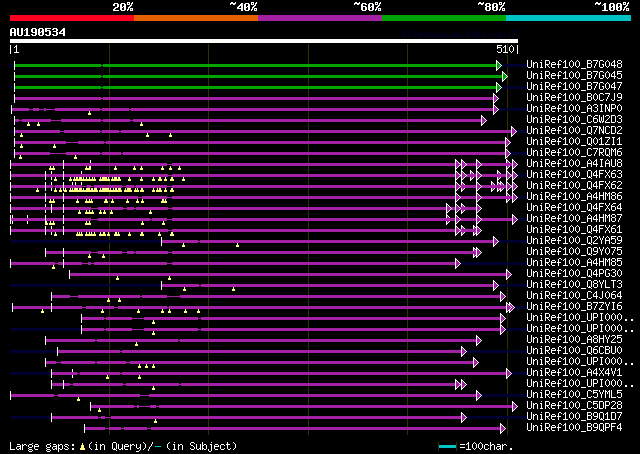Click the UniRef100_Q4FX63 label

[574, 175]
